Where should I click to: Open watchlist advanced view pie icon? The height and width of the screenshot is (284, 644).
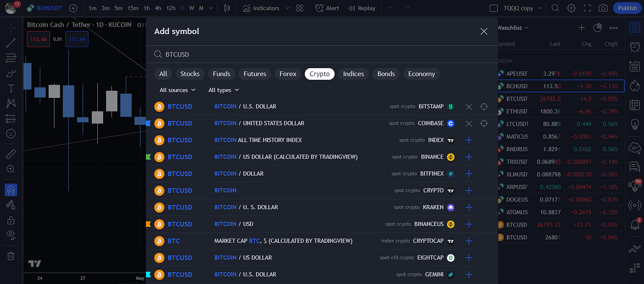coord(597,28)
